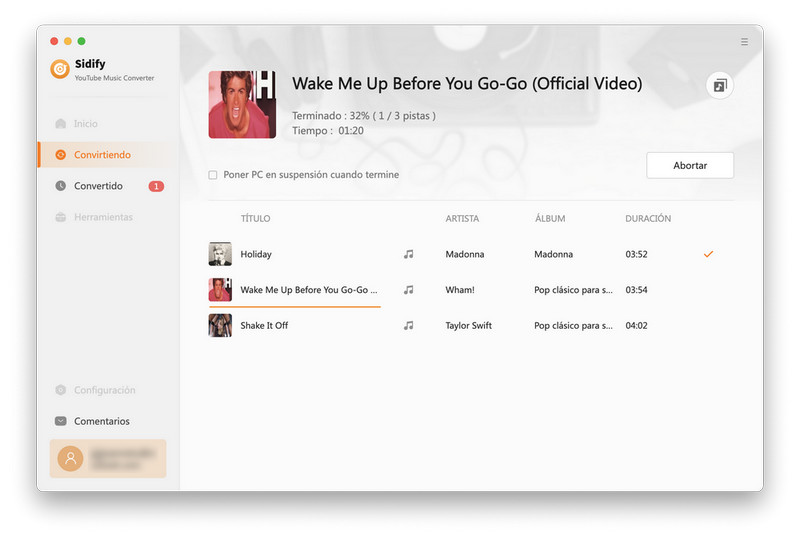Viewport: 800px width, 540px height.
Task: Click the Convertido clock icon
Action: click(61, 186)
